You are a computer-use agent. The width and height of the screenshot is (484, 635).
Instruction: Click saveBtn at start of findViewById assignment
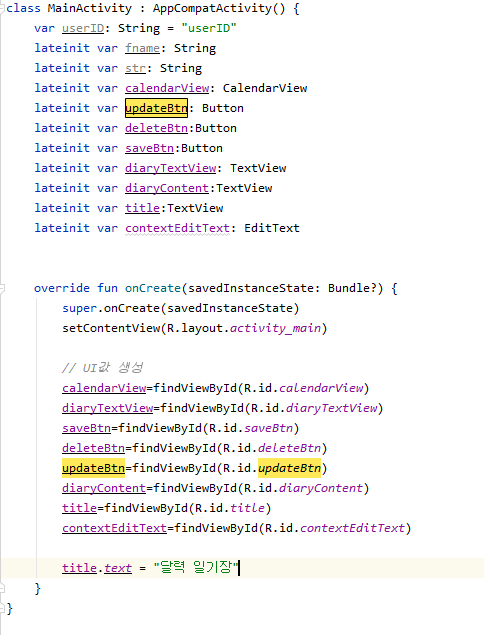[x=86, y=428]
